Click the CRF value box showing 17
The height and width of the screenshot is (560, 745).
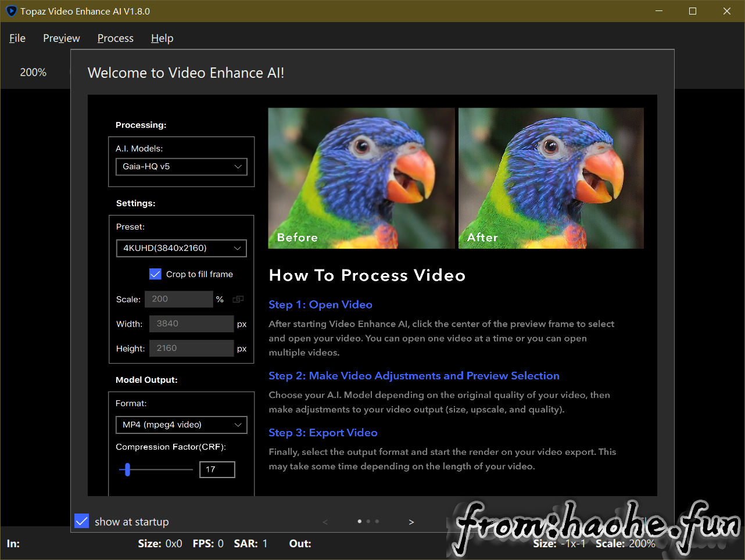click(217, 469)
